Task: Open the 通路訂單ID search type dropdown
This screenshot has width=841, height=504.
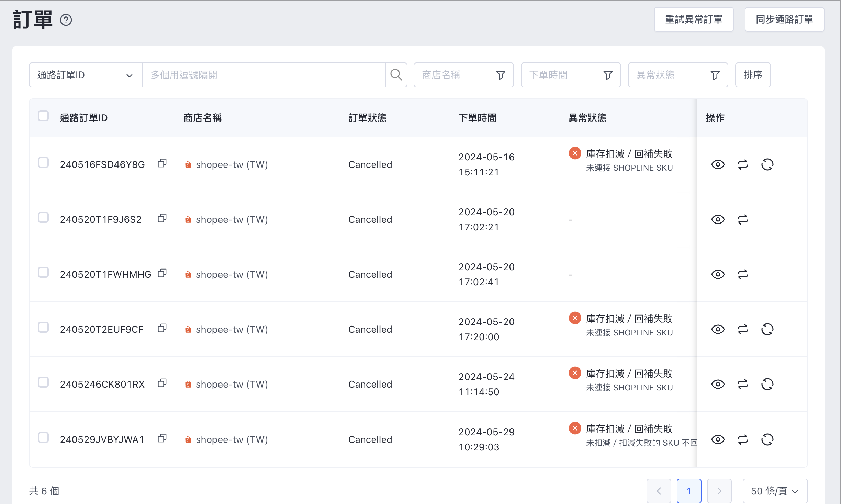Action: click(x=86, y=75)
